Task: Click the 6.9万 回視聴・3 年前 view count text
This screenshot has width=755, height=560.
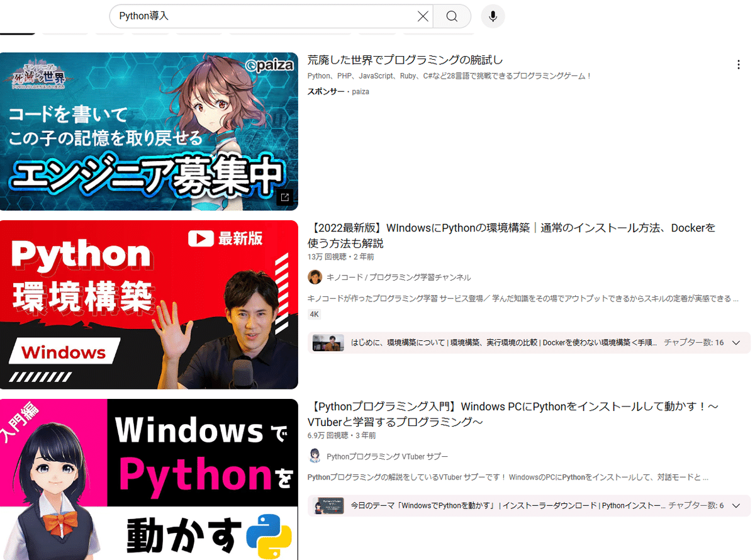Action: 342,435
